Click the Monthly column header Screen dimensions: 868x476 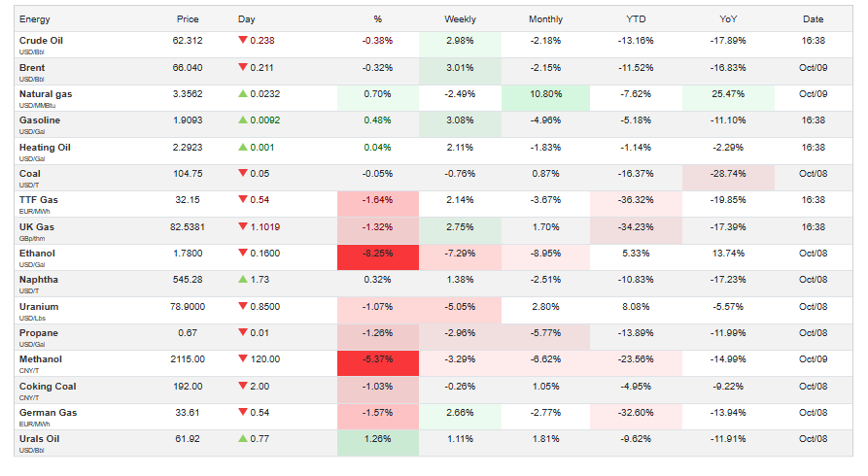[x=545, y=19]
